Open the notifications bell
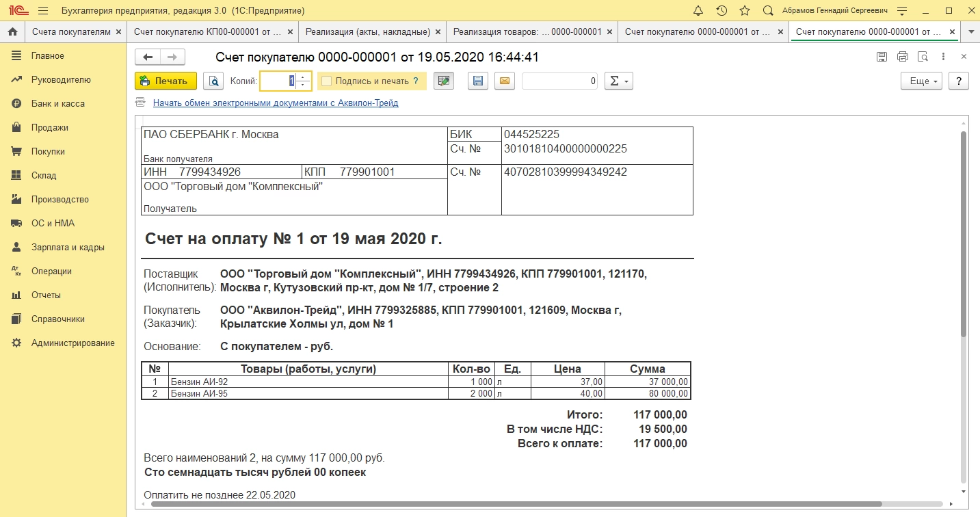Screen dimensions: 980x517 pos(698,11)
